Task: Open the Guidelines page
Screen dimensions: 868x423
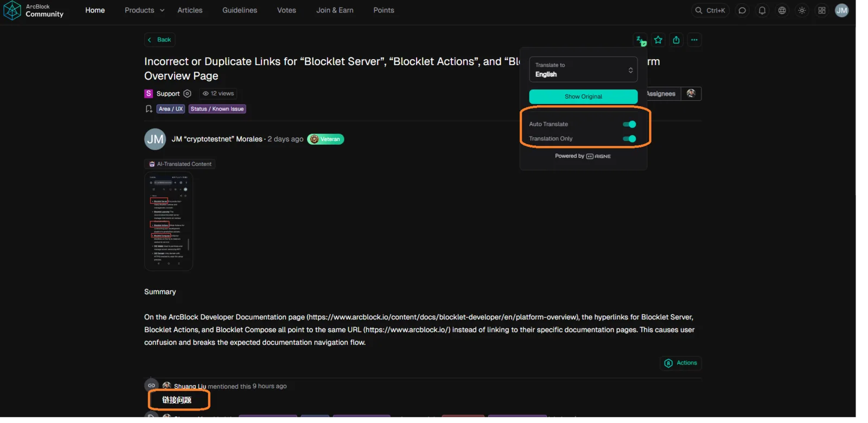Action: click(x=240, y=10)
